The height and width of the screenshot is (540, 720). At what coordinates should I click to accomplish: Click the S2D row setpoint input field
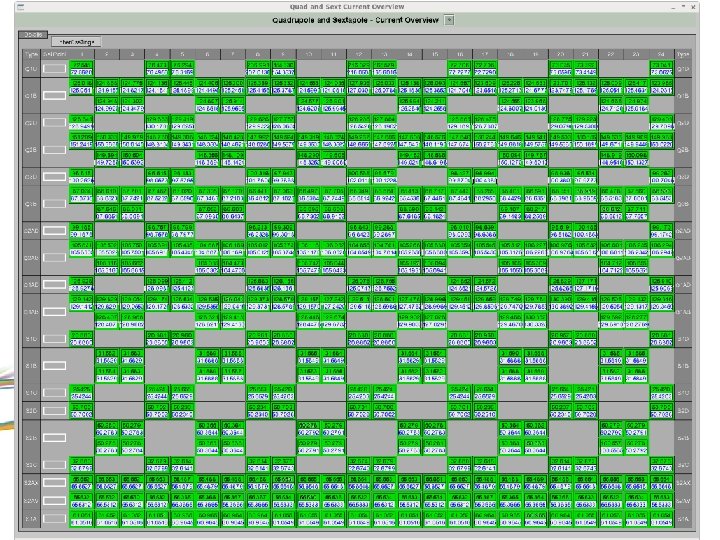(x=55, y=411)
